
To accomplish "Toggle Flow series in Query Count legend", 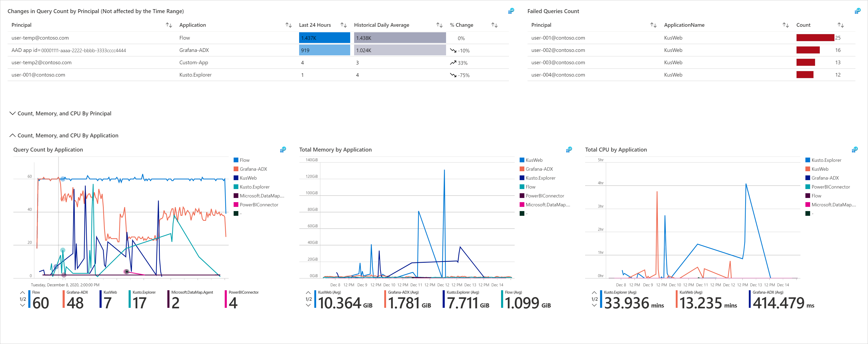I will point(244,160).
